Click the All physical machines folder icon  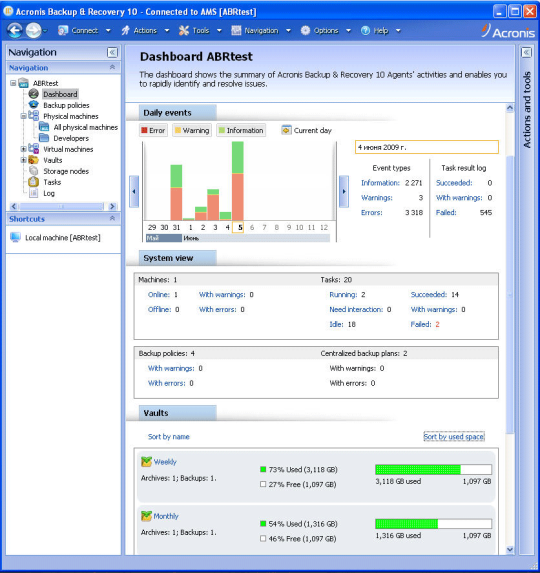44,127
